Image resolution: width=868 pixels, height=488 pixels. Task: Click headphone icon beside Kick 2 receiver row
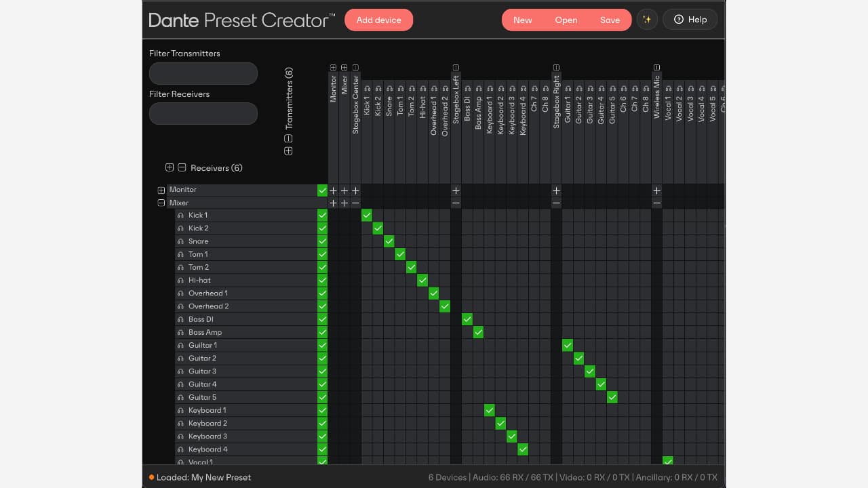[x=180, y=228]
